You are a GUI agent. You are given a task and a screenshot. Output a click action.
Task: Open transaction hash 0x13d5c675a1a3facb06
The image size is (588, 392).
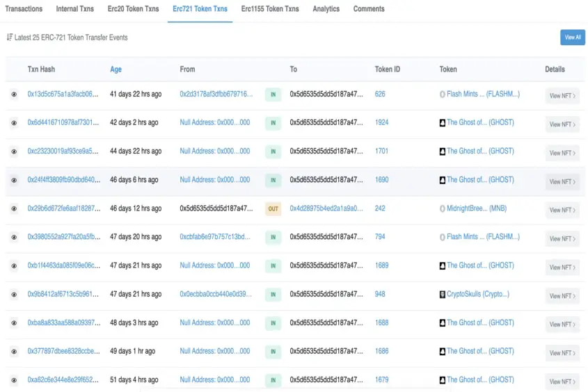[x=63, y=94]
